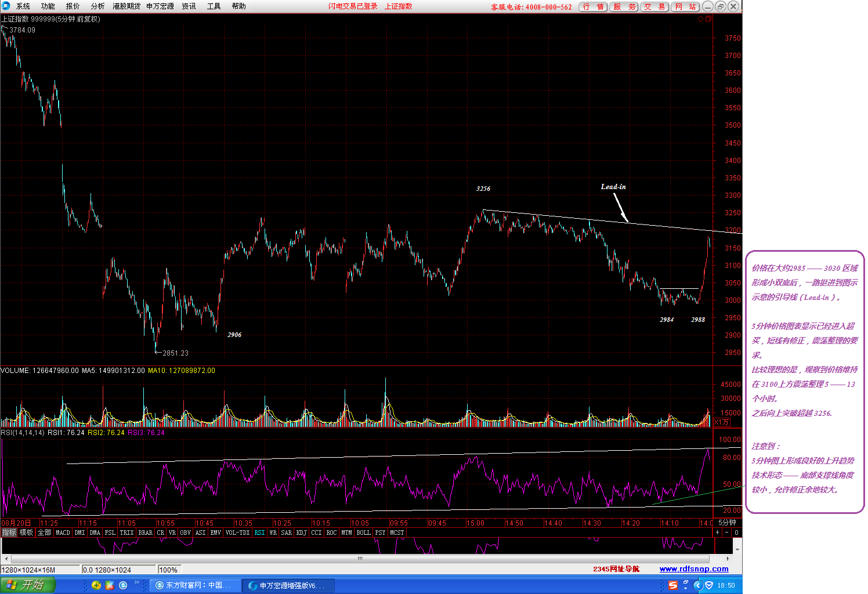868x594 pixels.
Task: Open the 申万宏源 menu
Action: tap(160, 6)
